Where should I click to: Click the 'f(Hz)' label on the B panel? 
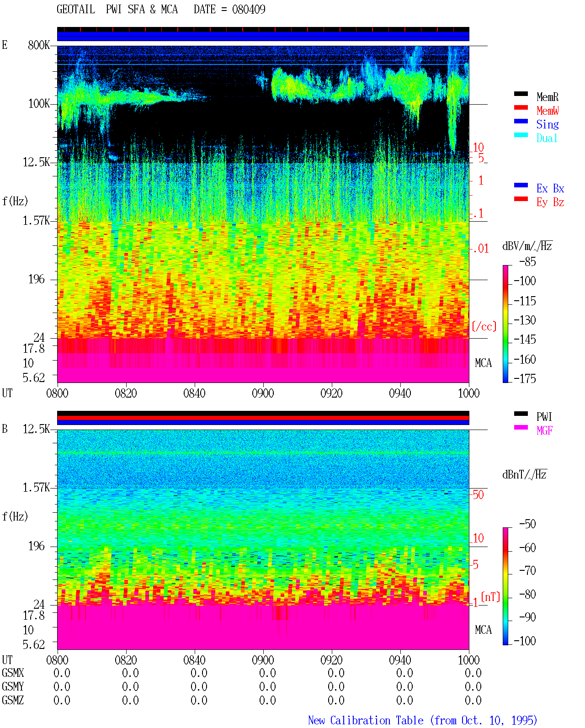tap(15, 516)
